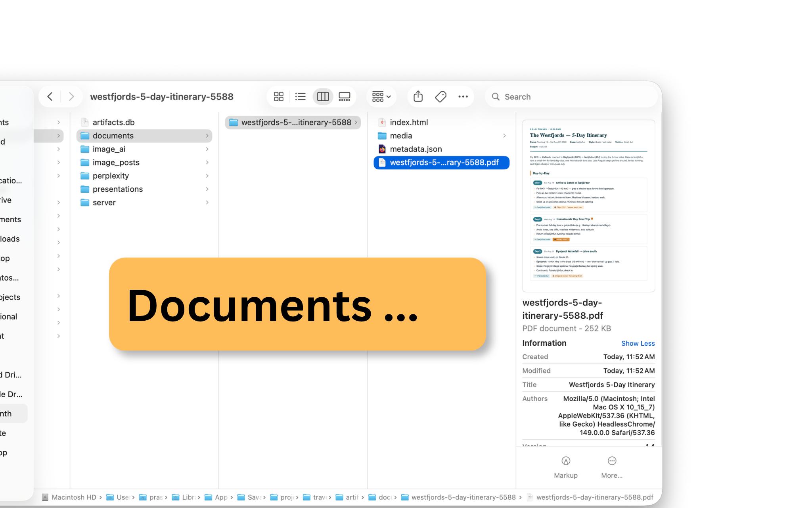
Task: Click the PDF preview thumbnail
Action: coord(588,206)
